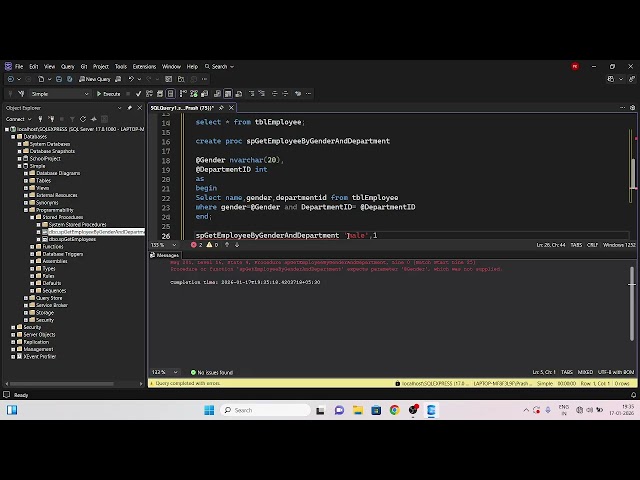
Task: Open the Undo history dropdown arrow
Action: click(x=139, y=79)
